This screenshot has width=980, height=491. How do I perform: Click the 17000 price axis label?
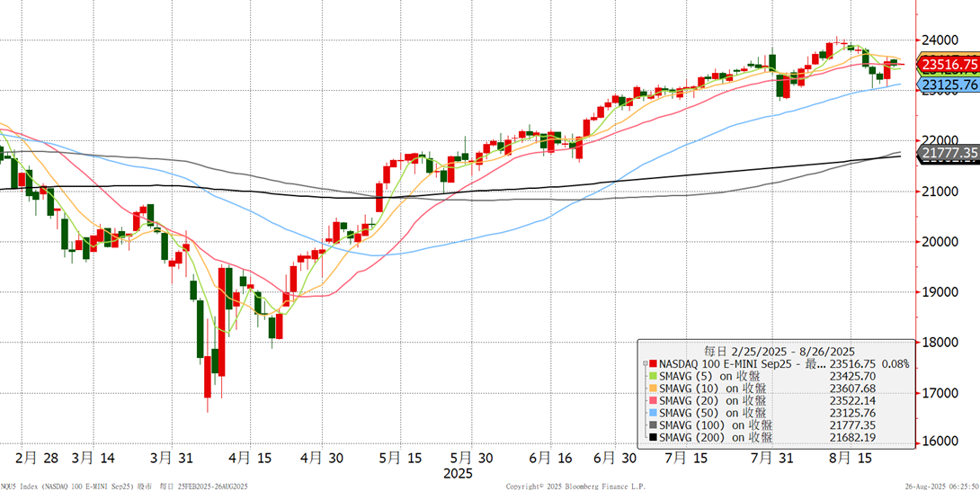pyautogui.click(x=940, y=393)
